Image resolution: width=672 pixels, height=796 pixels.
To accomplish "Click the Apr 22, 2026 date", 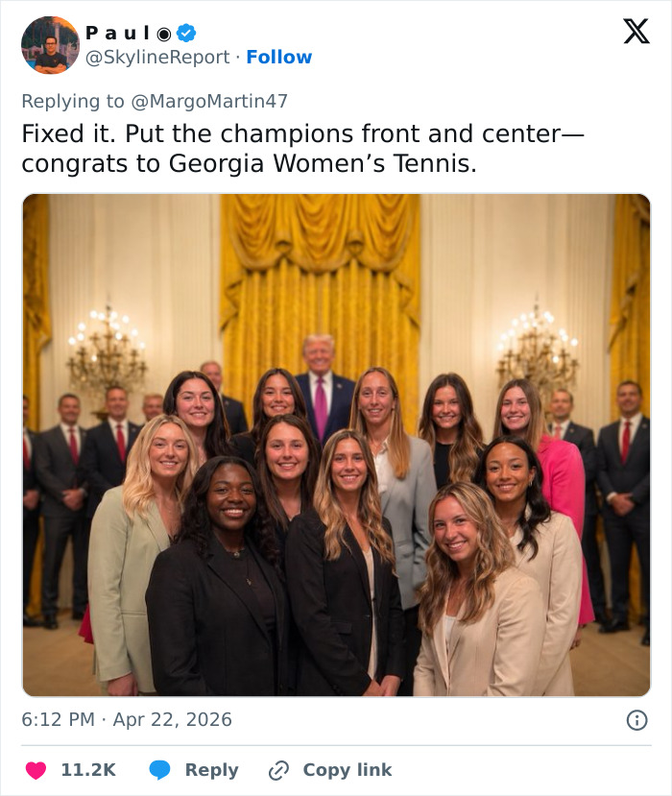I will (173, 719).
